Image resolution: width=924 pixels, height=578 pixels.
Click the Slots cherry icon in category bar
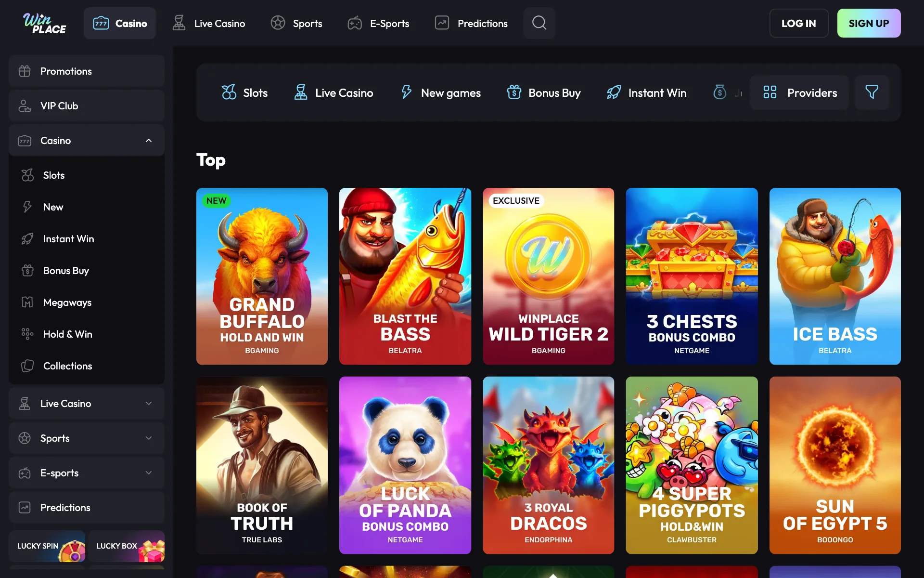229,92
